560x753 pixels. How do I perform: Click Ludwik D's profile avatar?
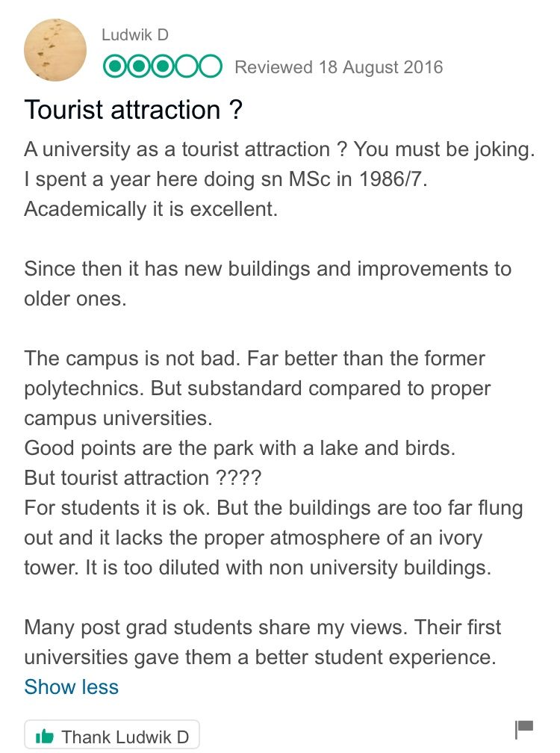55,50
